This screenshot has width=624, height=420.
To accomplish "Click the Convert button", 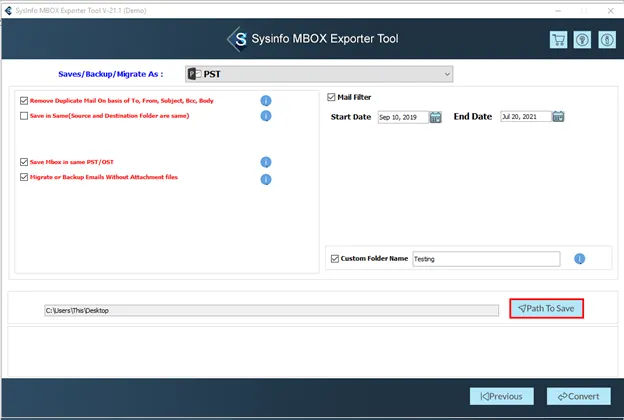I will 579,397.
